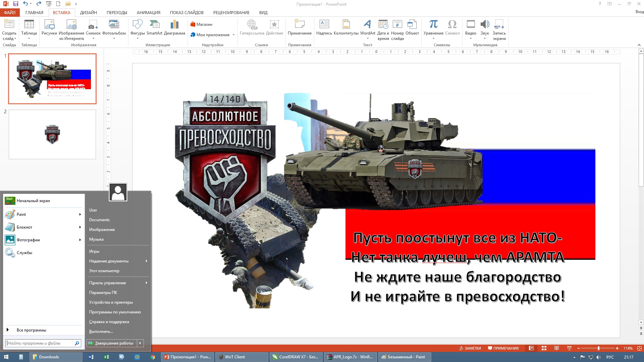The width and height of the screenshot is (644, 362).
Task: Save the presentation via quick access toolbar
Action: (x=15, y=4)
